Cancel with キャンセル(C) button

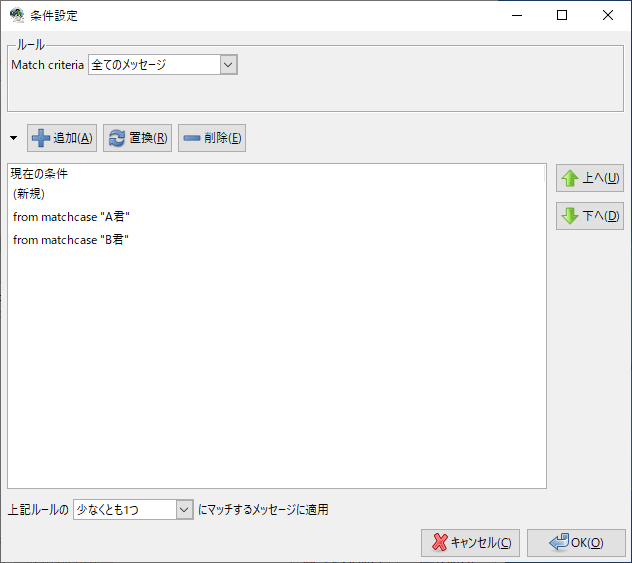point(470,542)
